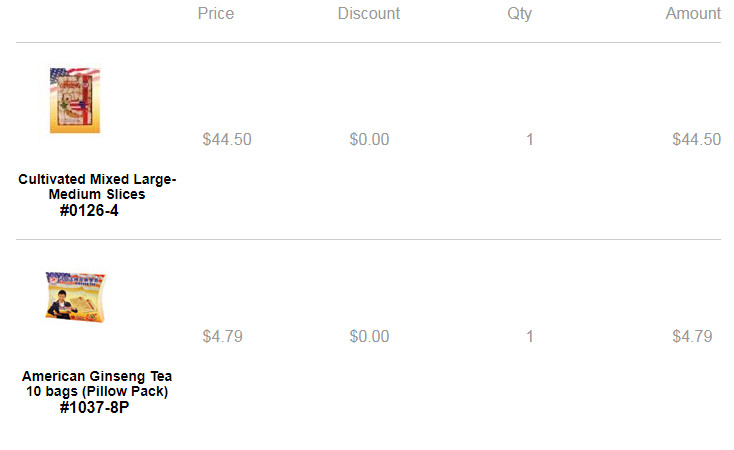
Task: Click the $44.50 amount for ginseng slices
Action: (697, 140)
